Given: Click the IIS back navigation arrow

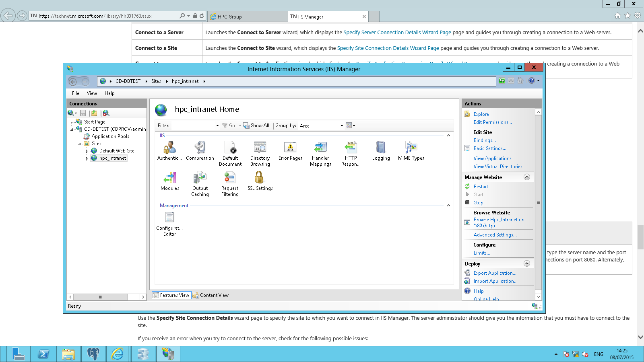Looking at the screenshot, I should tap(73, 82).
